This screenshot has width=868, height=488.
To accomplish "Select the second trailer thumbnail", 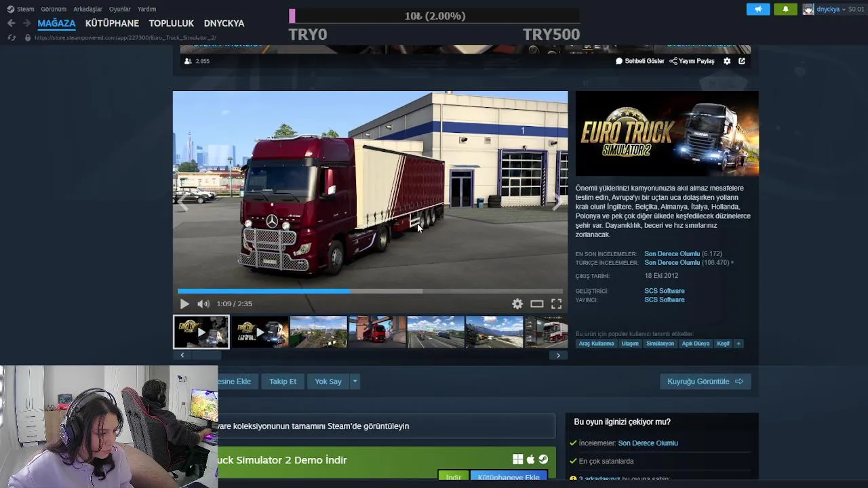I will coord(260,332).
